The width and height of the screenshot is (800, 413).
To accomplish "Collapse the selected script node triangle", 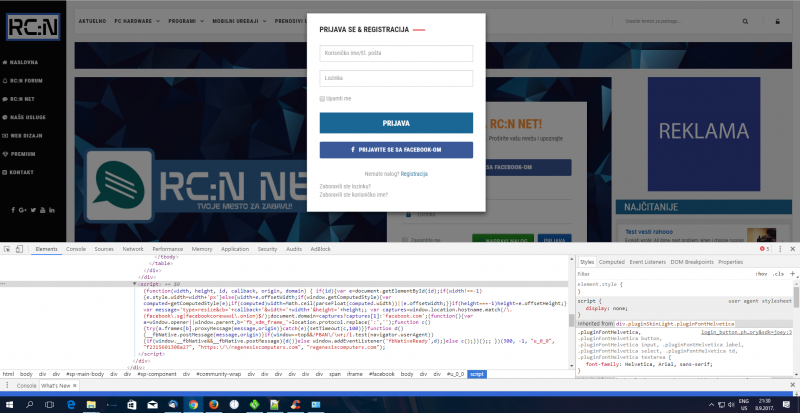I will point(135,283).
